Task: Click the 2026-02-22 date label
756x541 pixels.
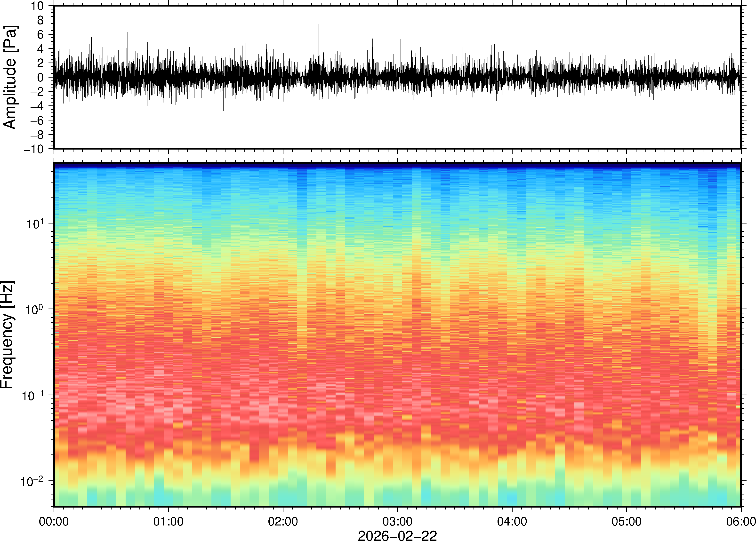Action: [397, 535]
